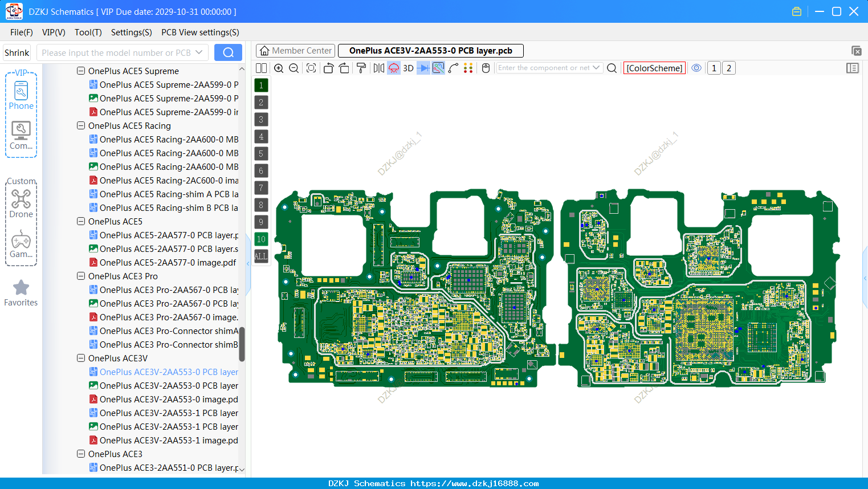The image size is (868, 489).
Task: Select the paint roller format tool
Action: coord(361,68)
